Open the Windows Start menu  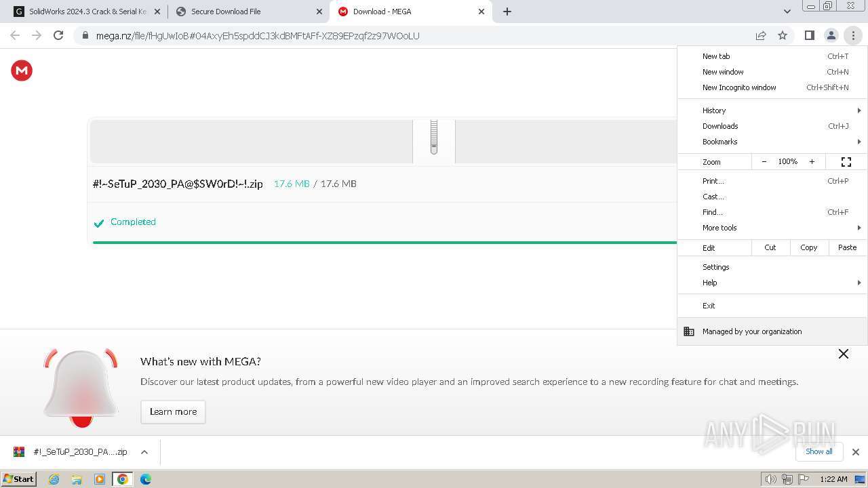click(18, 479)
